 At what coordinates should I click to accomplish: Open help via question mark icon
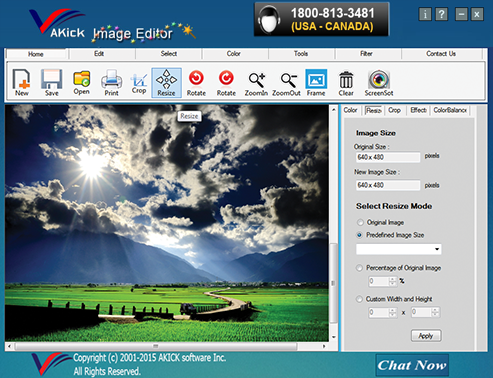[x=442, y=14]
